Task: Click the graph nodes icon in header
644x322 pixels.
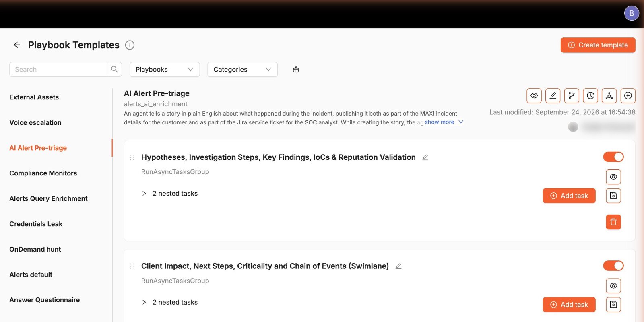Action: [609, 96]
